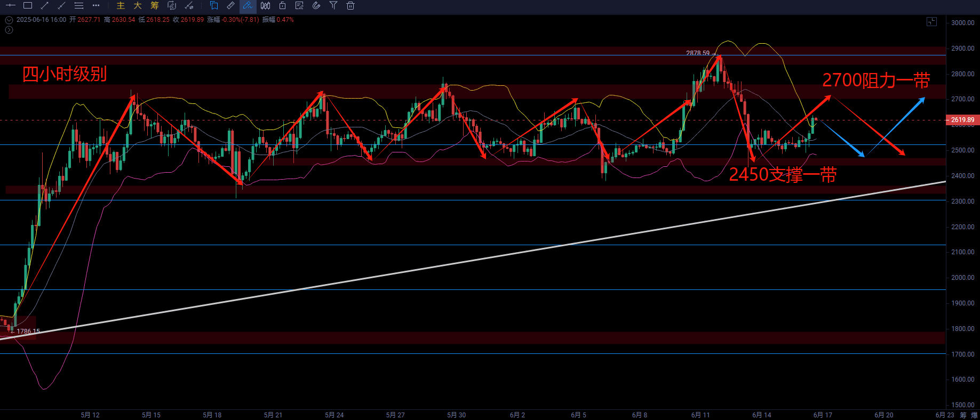980x420 pixels.
Task: Click the 四小时级别 annotation text
Action: 65,74
